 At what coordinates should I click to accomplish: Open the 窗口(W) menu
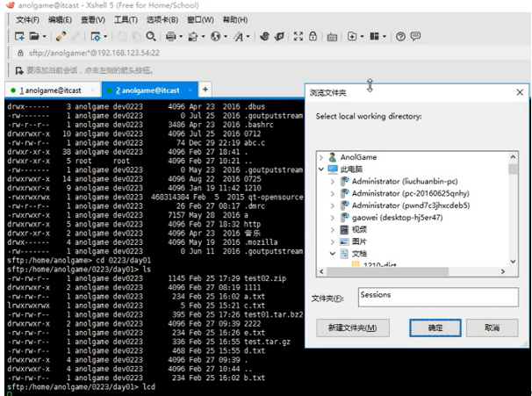[x=200, y=19]
